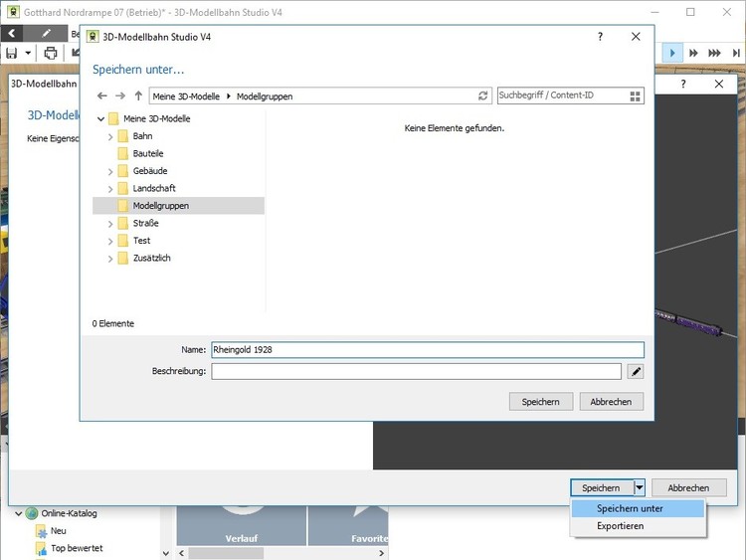Collapse the Online-Katalog node

click(x=19, y=514)
